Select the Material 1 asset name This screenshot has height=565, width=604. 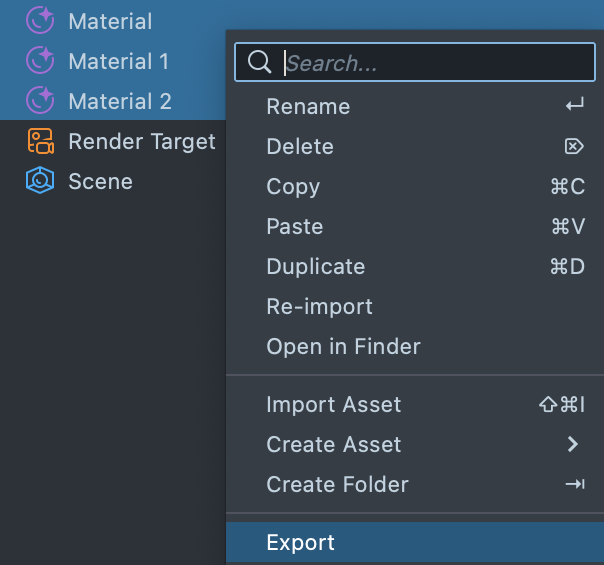[118, 61]
